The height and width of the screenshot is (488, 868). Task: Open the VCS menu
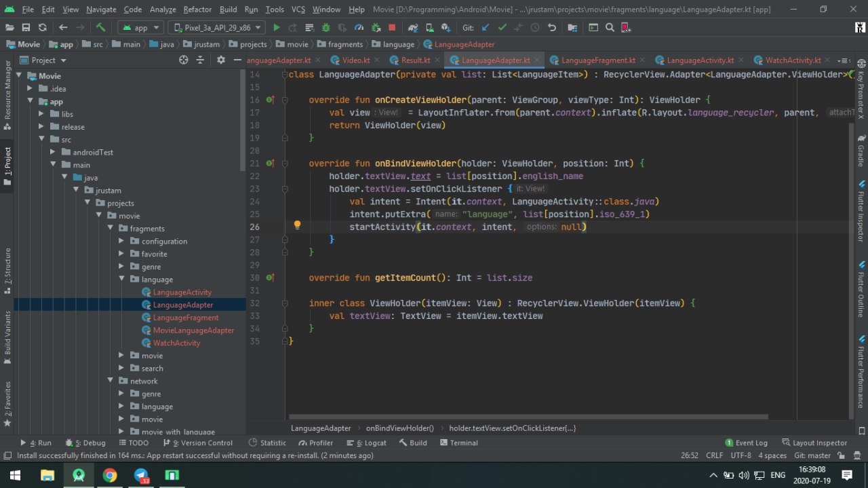[298, 10]
